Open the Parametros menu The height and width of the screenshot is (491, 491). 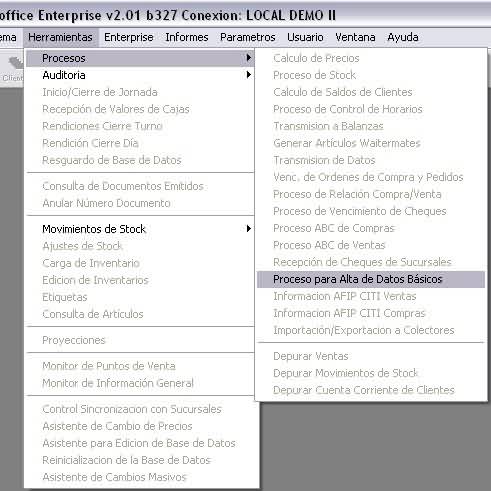(x=247, y=37)
